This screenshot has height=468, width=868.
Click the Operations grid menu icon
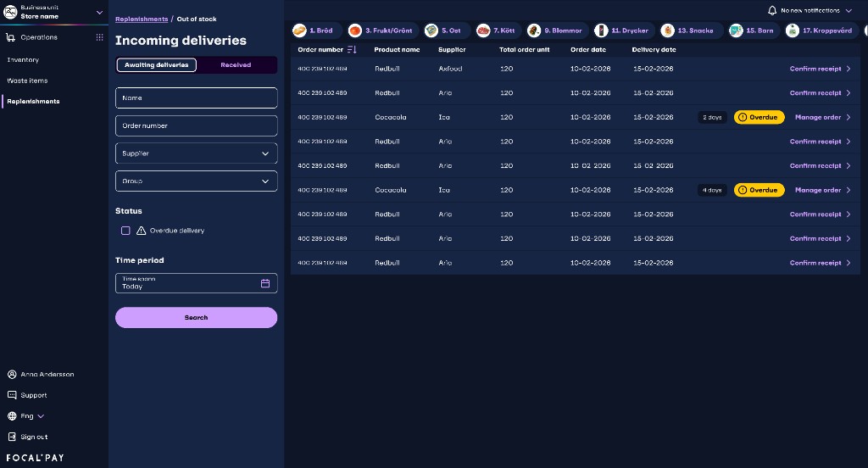tap(100, 37)
